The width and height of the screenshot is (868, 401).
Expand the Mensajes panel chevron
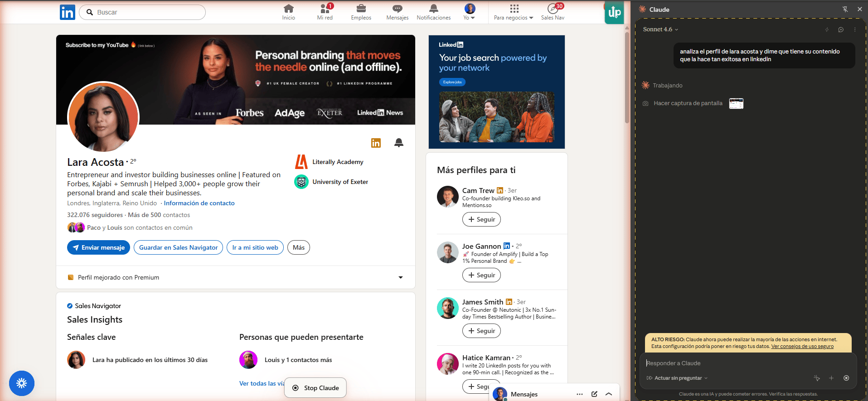pyautogui.click(x=609, y=394)
